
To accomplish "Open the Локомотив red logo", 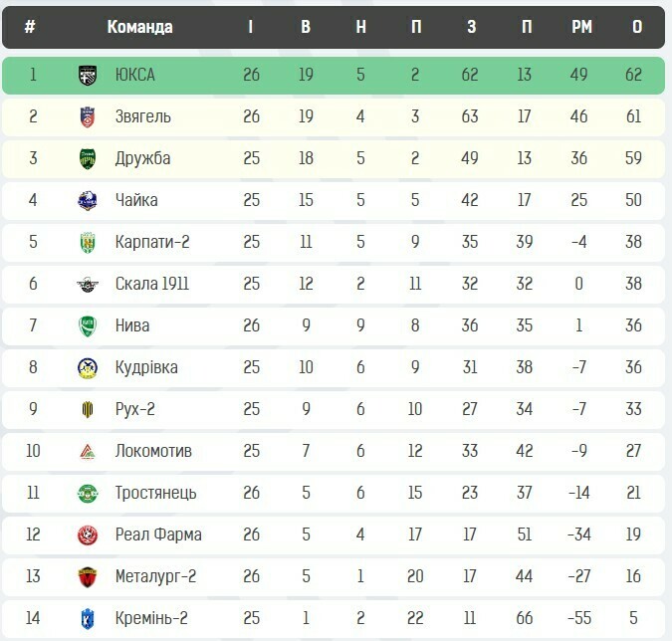I will (88, 451).
